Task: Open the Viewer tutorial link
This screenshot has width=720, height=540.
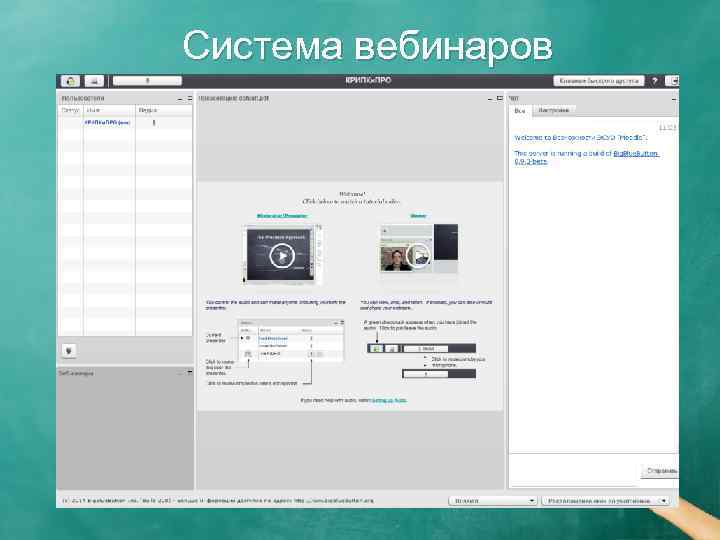Action: tap(418, 215)
